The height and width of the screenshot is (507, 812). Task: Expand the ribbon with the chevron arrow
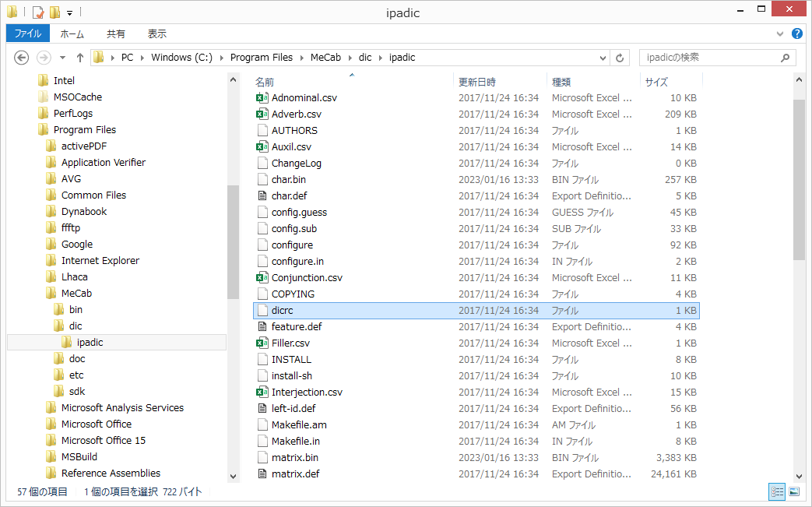(781, 34)
